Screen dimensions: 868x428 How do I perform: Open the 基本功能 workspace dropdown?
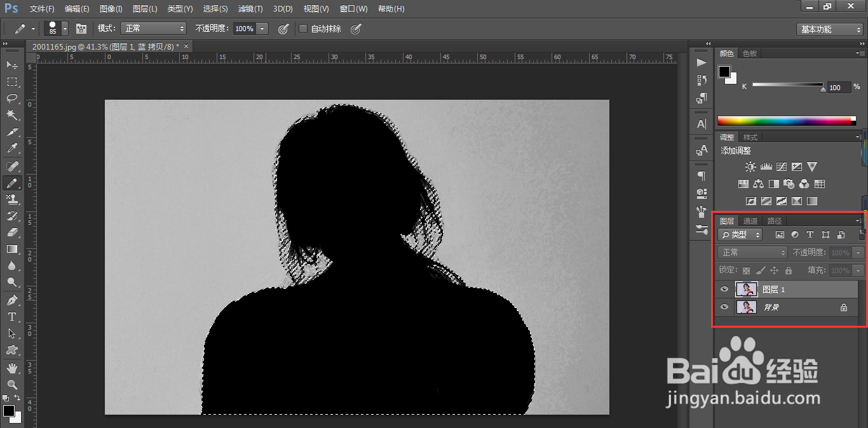(x=830, y=29)
